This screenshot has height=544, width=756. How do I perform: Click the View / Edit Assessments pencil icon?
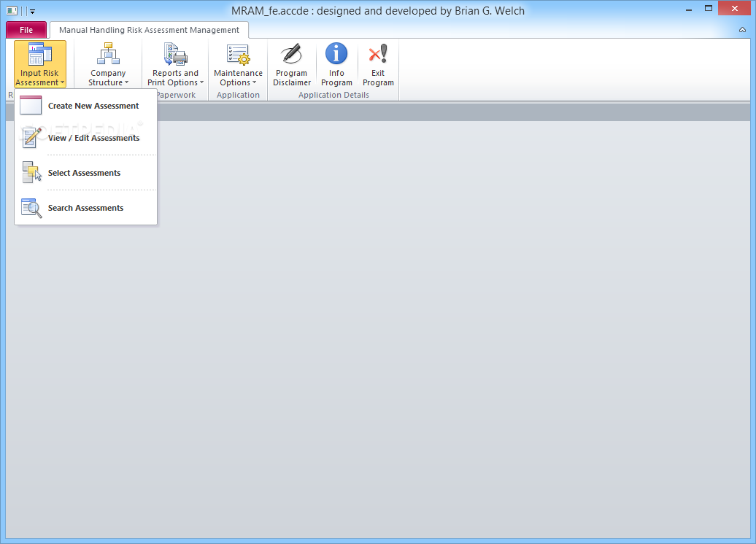[x=31, y=138]
